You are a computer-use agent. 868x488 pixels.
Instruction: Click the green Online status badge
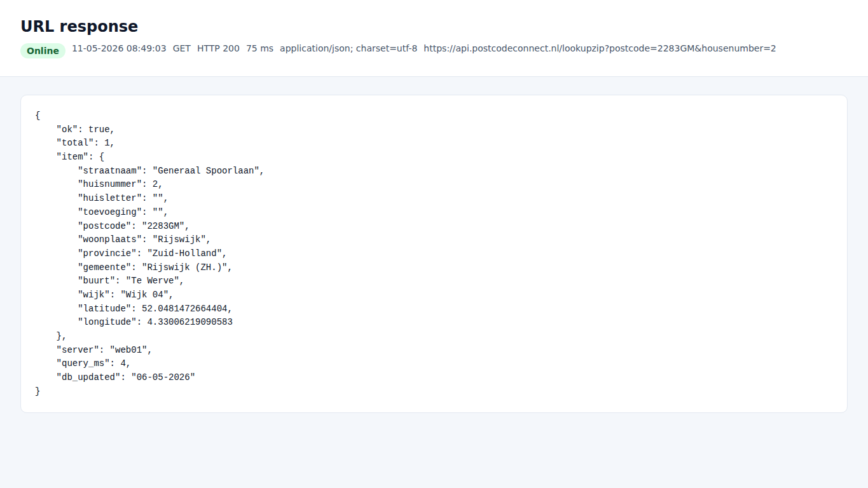point(43,51)
